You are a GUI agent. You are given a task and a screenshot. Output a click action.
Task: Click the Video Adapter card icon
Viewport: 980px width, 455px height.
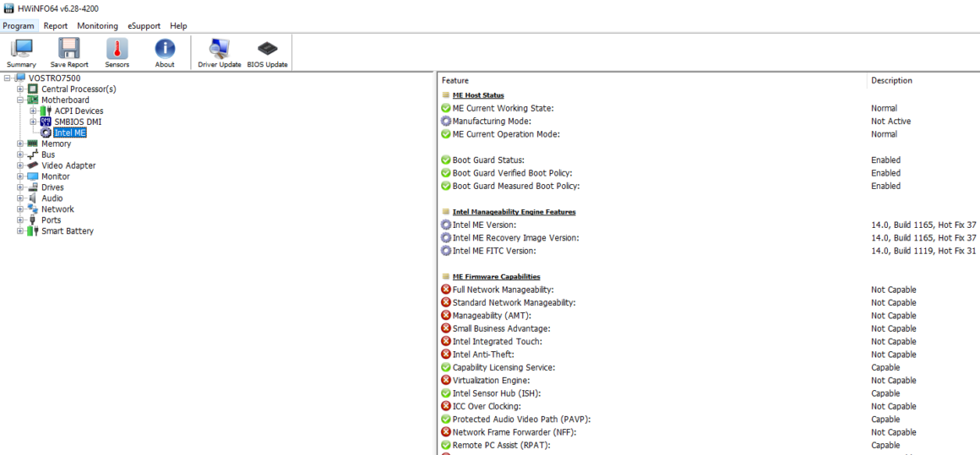click(x=32, y=165)
